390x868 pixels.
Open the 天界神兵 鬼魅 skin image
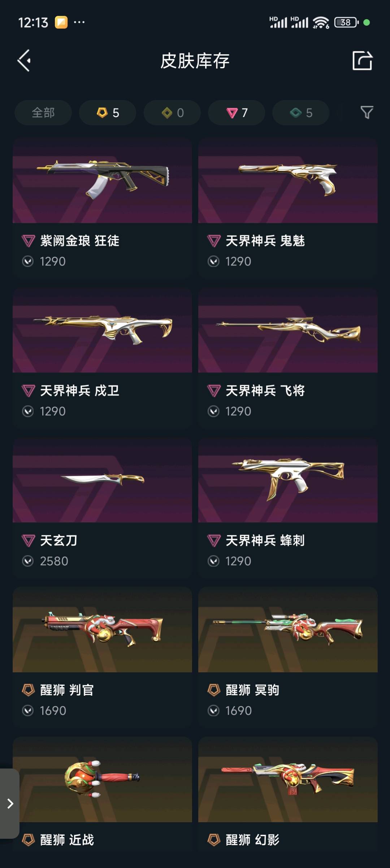point(288,180)
